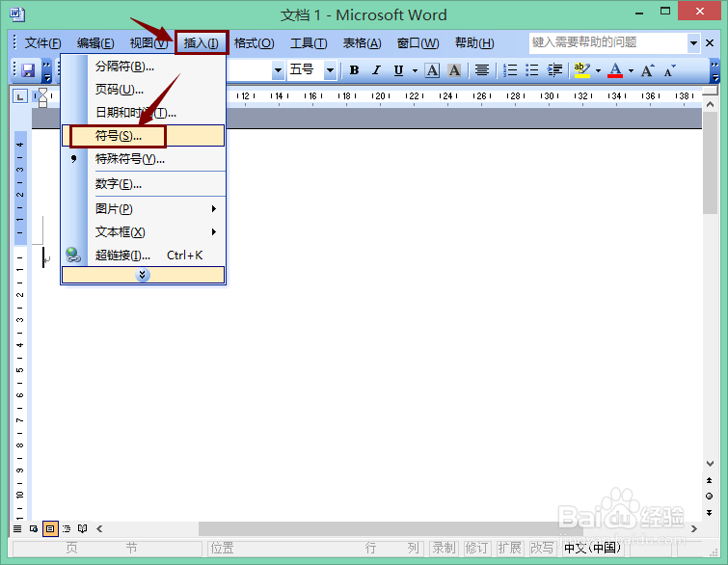The image size is (728, 565).
Task: Choose 页码(U)... menu entry
Action: (x=143, y=89)
